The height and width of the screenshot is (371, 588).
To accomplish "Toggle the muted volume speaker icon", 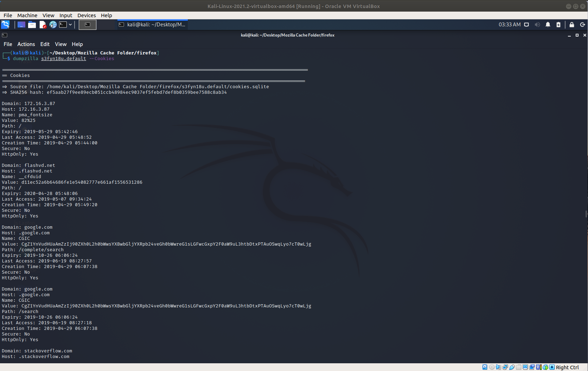I will tap(537, 25).
